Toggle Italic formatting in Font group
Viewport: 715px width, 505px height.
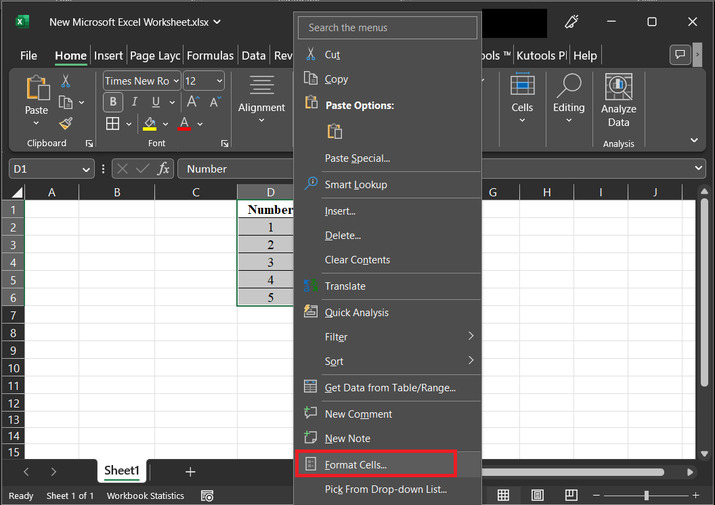(133, 102)
